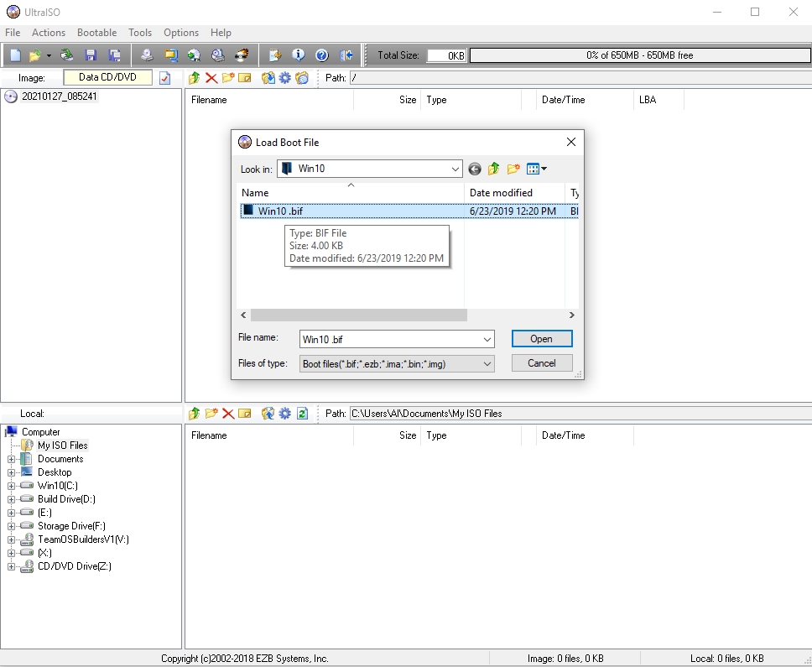812x667 pixels.
Task: Create a new image with the blank page icon
Action: click(x=15, y=55)
